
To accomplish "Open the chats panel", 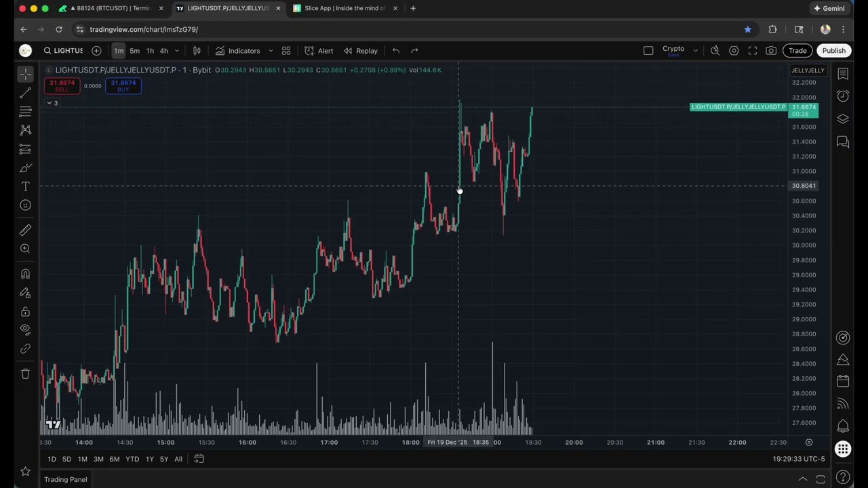I will click(x=843, y=142).
